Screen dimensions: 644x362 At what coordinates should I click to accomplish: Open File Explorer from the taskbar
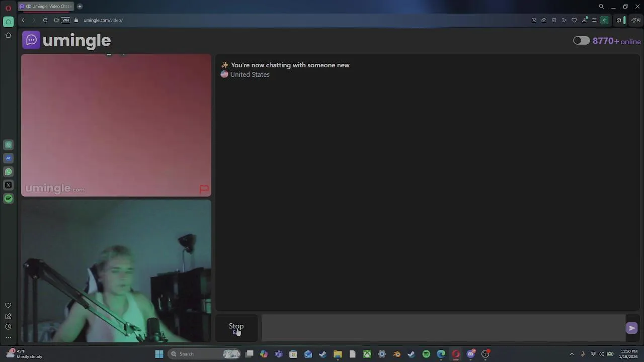(338, 354)
